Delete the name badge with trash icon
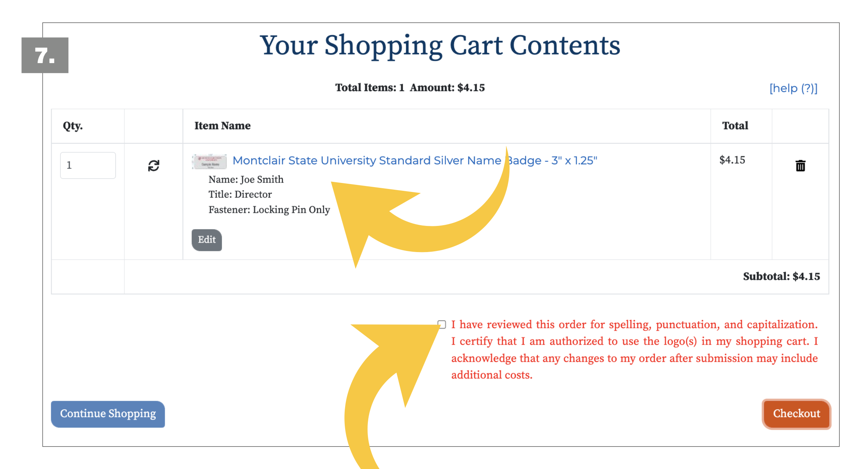 coord(800,165)
